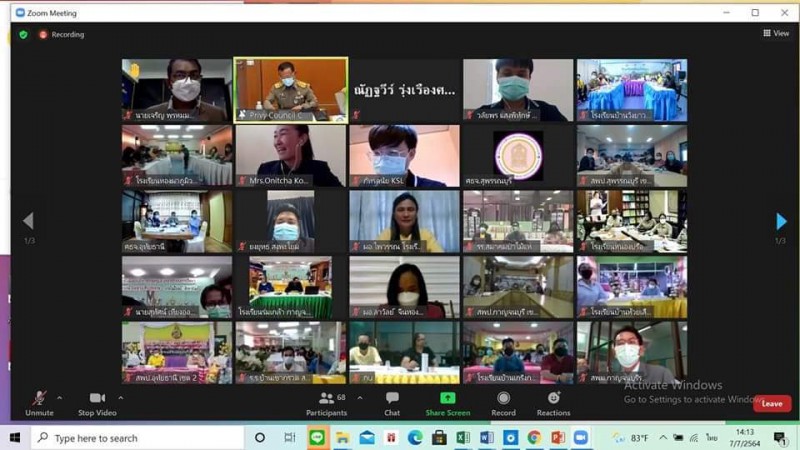Viewport: 800px width, 450px height.
Task: Select the Privy Council video tile
Action: [x=290, y=89]
